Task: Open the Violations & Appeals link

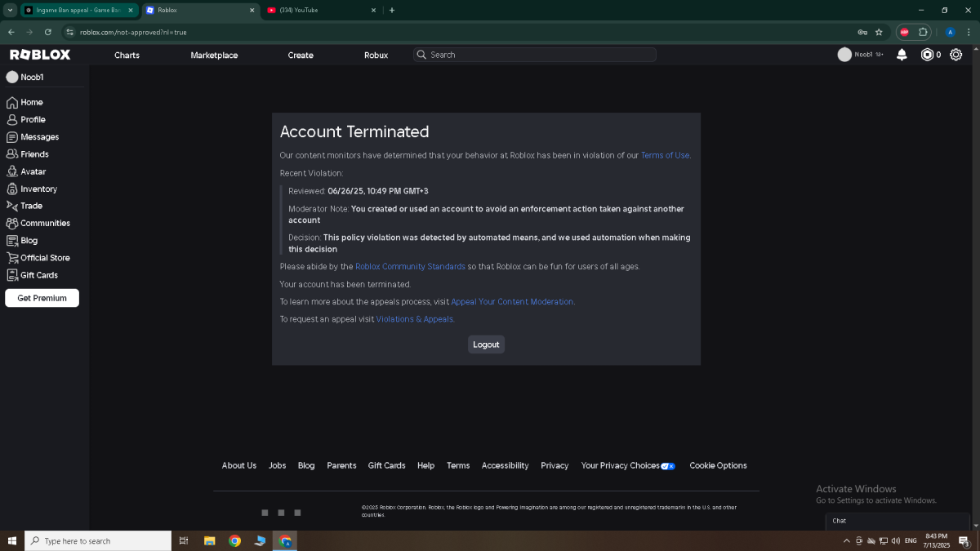Action: coord(414,319)
